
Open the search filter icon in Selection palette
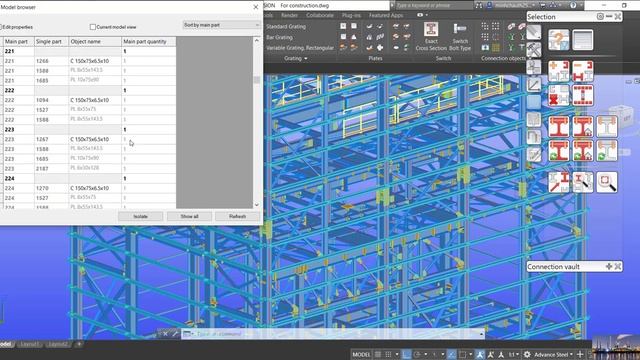point(558,40)
